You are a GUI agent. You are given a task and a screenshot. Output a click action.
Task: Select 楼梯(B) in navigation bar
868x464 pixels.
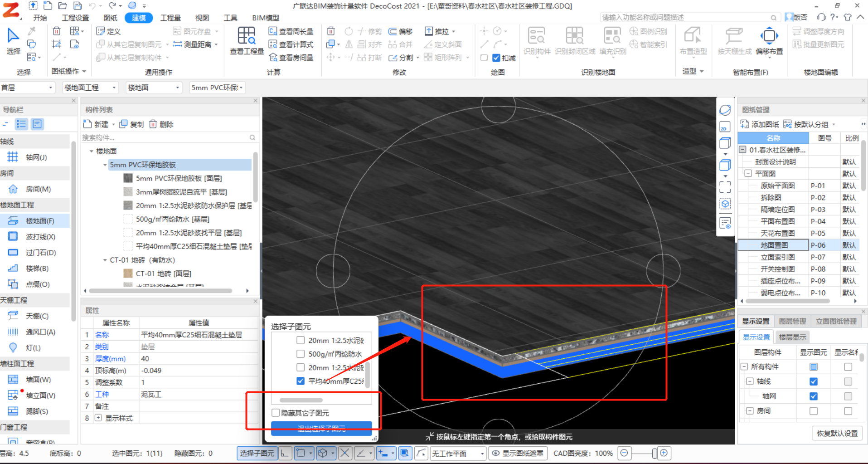[x=35, y=269]
